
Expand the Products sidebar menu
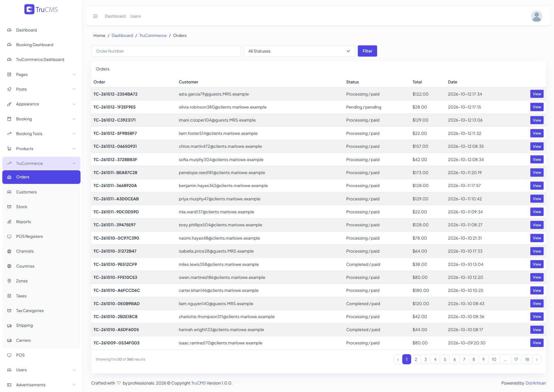[41, 149]
